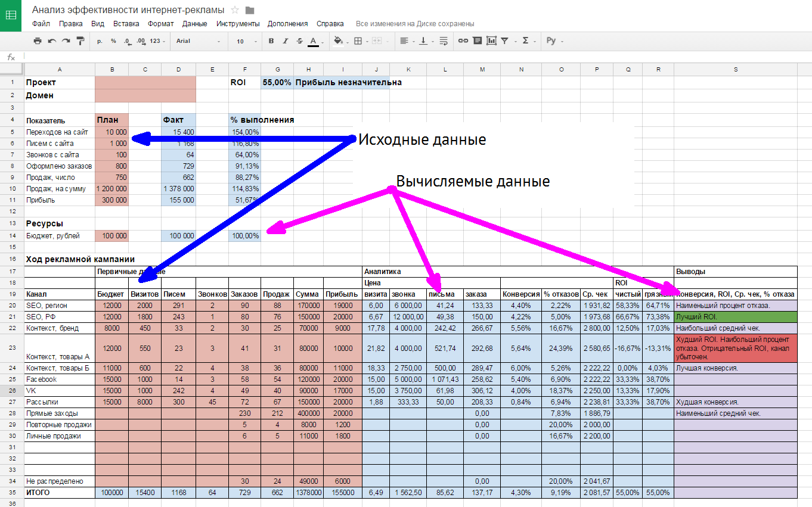Toggle strikethrough formatting
The image size is (812, 507).
pyautogui.click(x=299, y=41)
